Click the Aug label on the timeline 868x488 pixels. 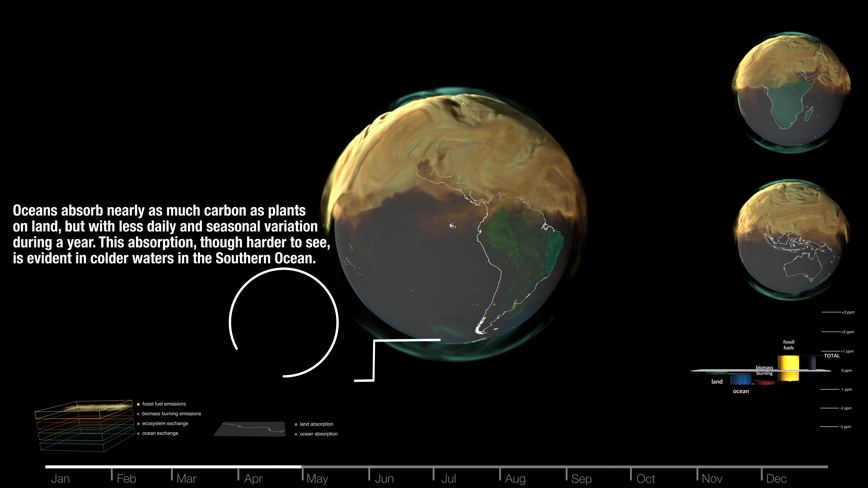click(515, 479)
